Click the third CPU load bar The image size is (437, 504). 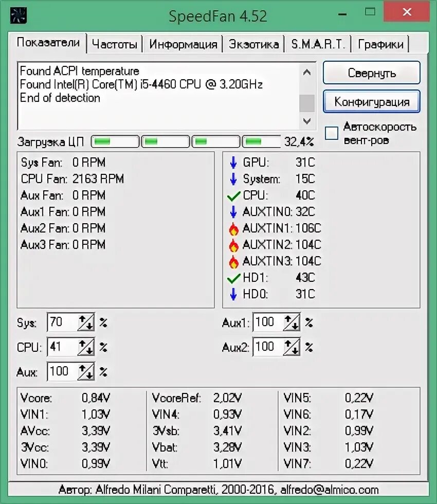click(216, 141)
